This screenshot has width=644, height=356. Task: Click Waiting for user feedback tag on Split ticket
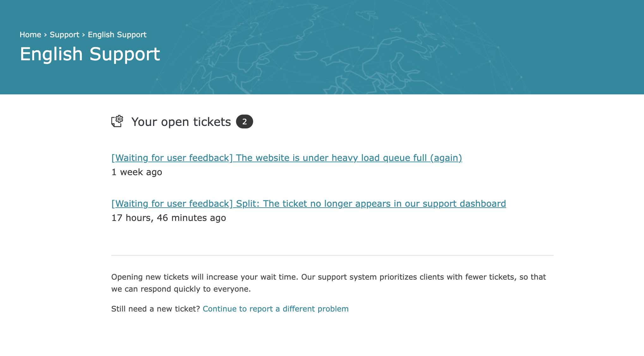(x=172, y=204)
